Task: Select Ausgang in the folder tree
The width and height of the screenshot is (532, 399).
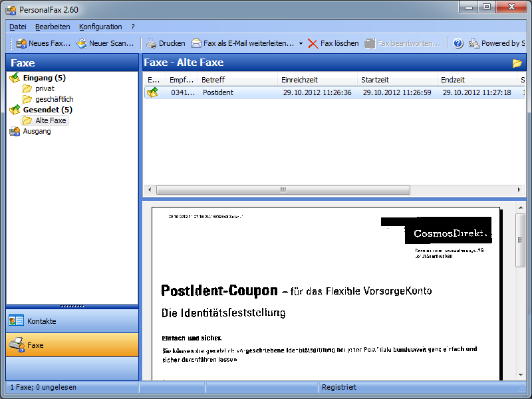Action: click(x=37, y=131)
